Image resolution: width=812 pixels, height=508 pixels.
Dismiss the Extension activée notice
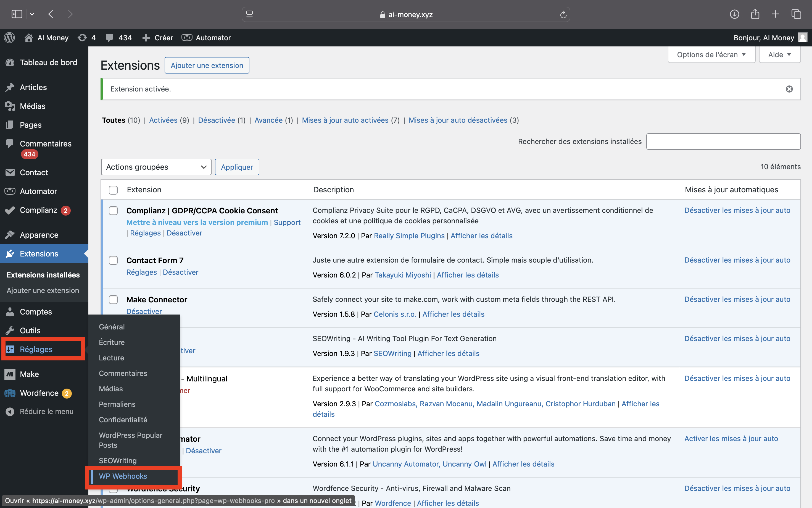(789, 89)
